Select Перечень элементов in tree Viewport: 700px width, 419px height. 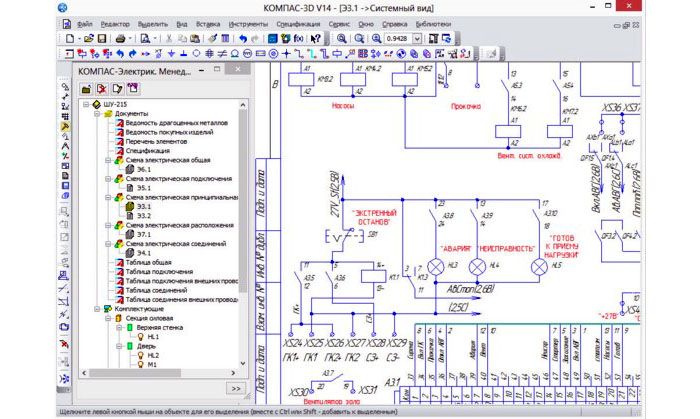point(156,141)
